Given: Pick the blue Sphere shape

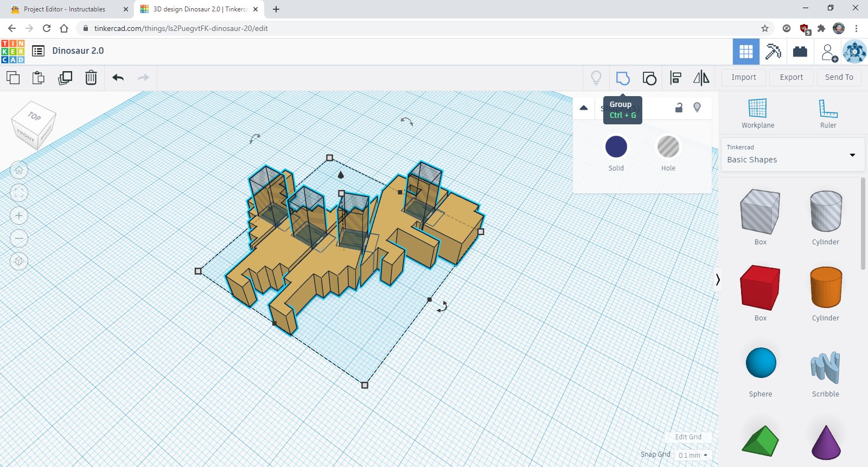Looking at the screenshot, I should pos(761,363).
